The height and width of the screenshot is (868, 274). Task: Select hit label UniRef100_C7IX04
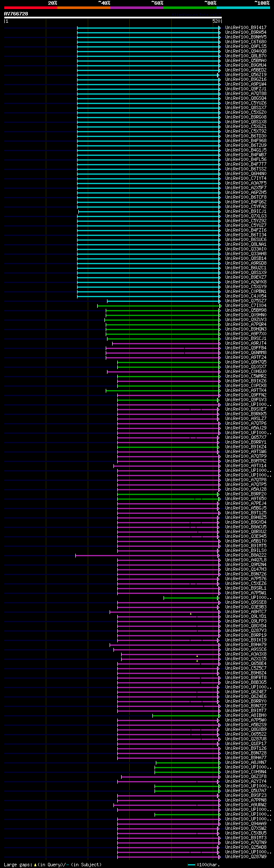pos(246,305)
